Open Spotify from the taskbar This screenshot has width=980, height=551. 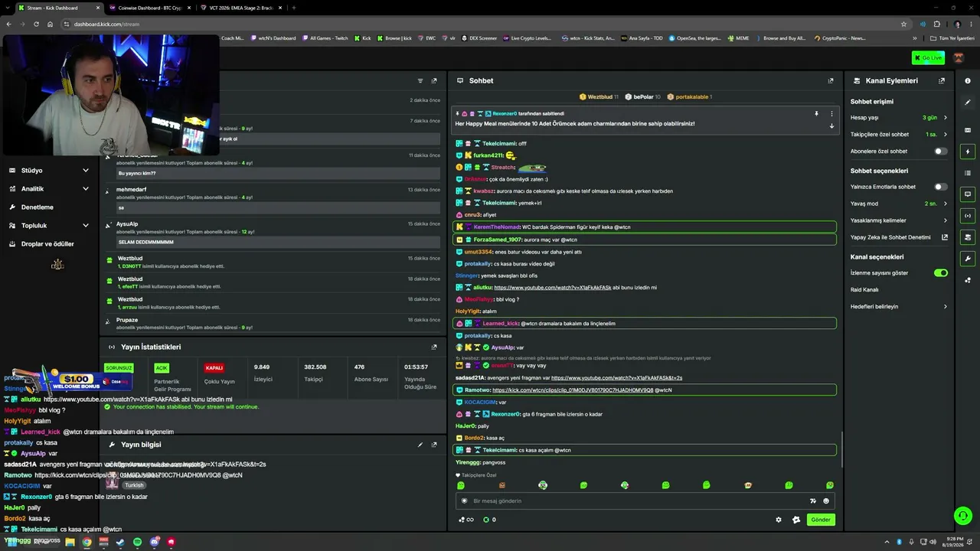138,542
